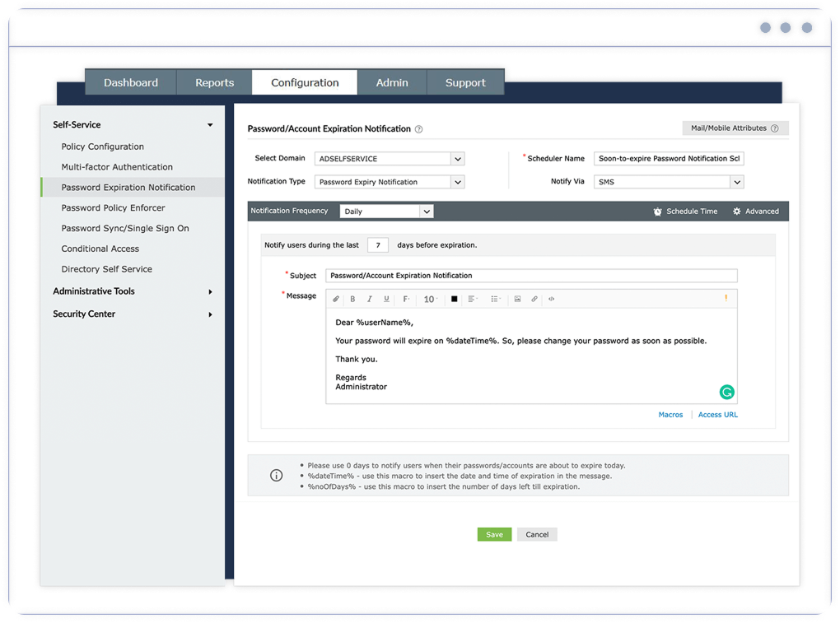Open the Notify Via dropdown

click(736, 182)
